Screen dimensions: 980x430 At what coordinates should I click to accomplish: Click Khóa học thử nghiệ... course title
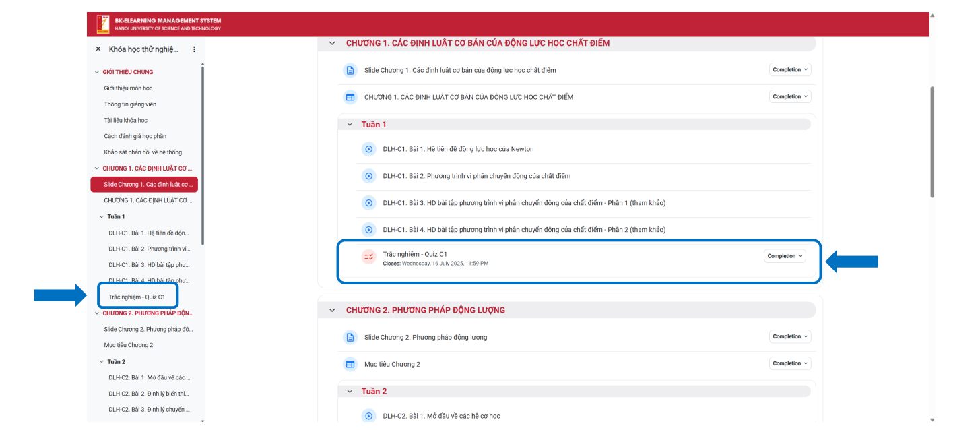tap(143, 49)
